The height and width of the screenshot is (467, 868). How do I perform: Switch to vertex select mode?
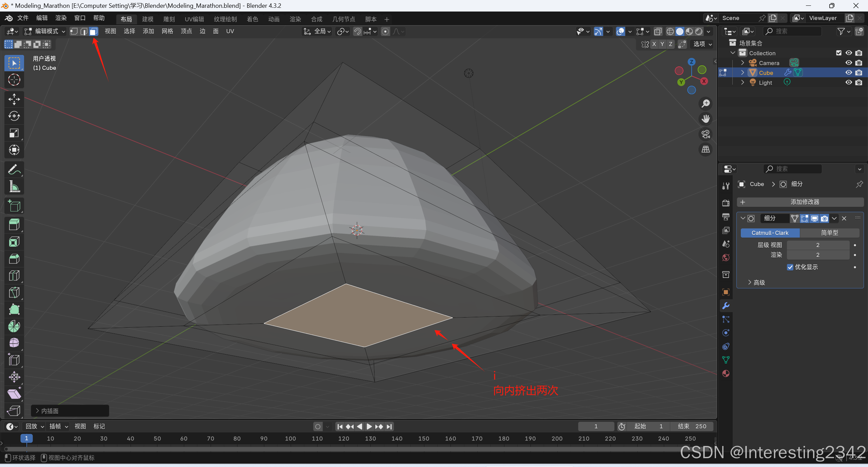[74, 32]
